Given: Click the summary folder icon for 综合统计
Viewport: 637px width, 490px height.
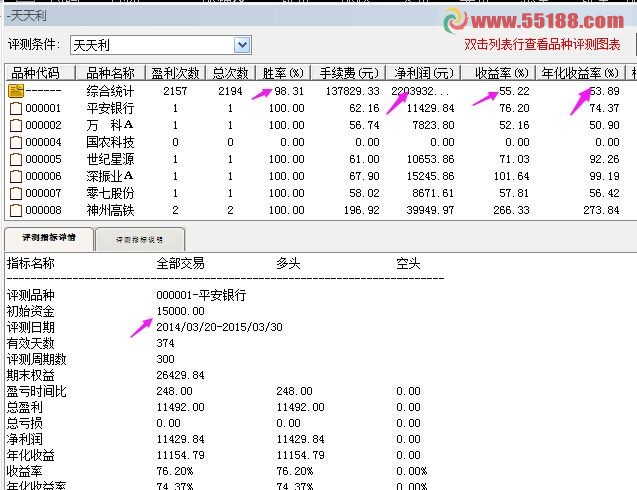Looking at the screenshot, I should [16, 91].
